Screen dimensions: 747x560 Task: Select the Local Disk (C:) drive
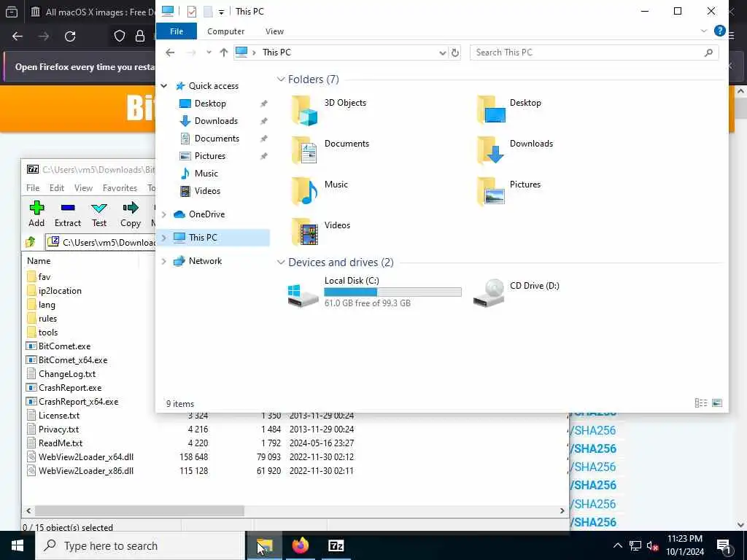coord(374,292)
